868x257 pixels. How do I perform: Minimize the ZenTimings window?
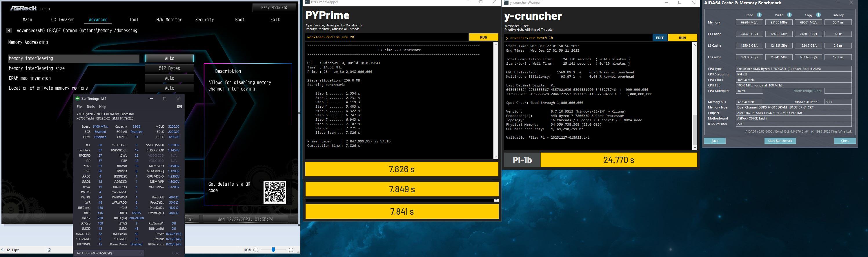pos(151,99)
